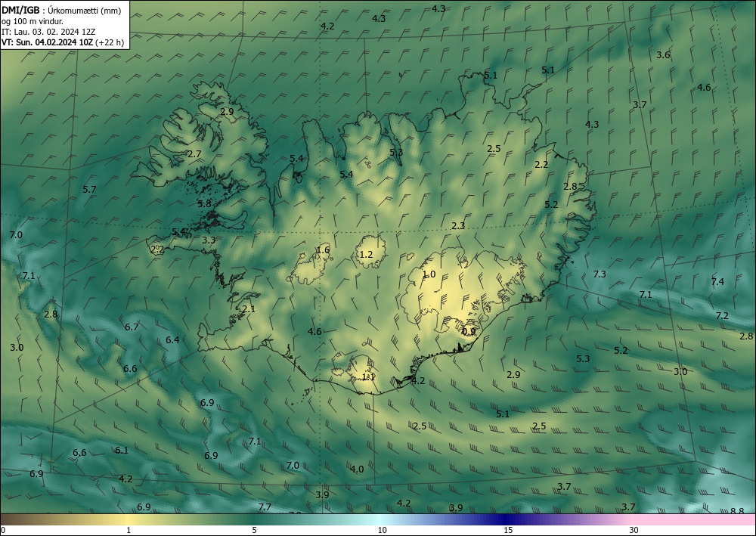
Task: Click the 4.0 value on the map
Action: click(x=357, y=469)
